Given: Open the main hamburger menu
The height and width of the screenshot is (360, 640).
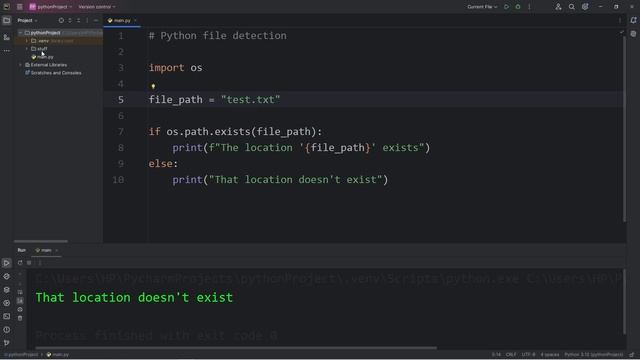Looking at the screenshot, I should click(x=20, y=7).
